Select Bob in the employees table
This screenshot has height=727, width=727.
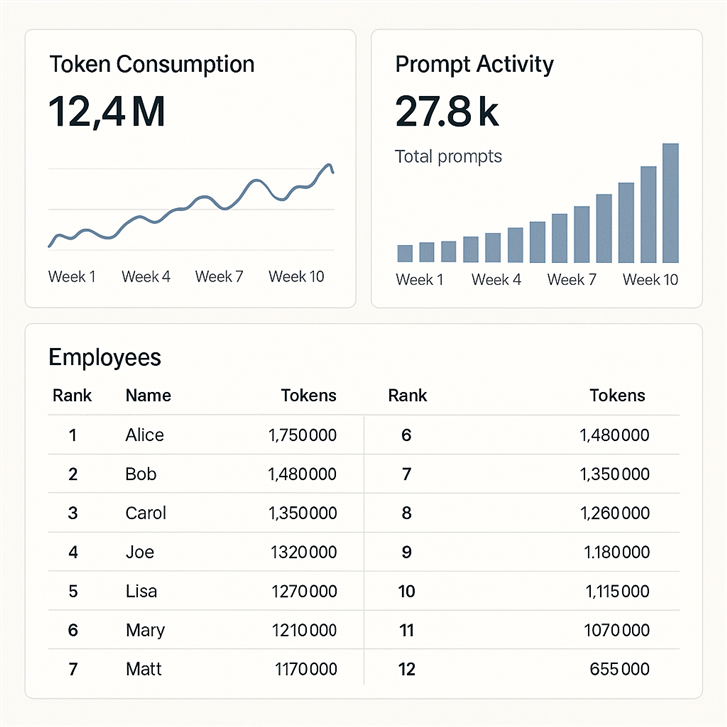[141, 474]
